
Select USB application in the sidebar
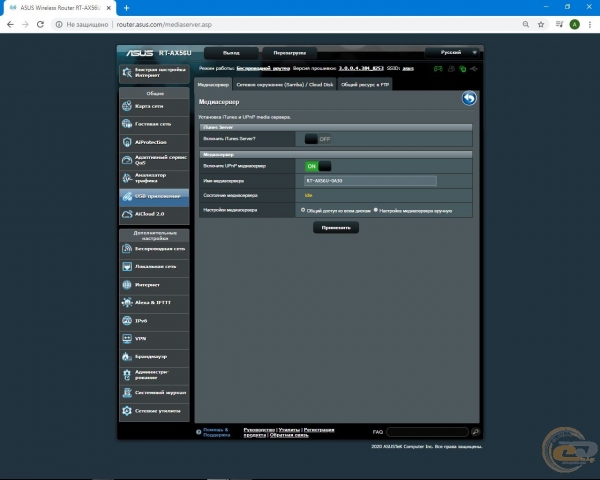coord(154,196)
